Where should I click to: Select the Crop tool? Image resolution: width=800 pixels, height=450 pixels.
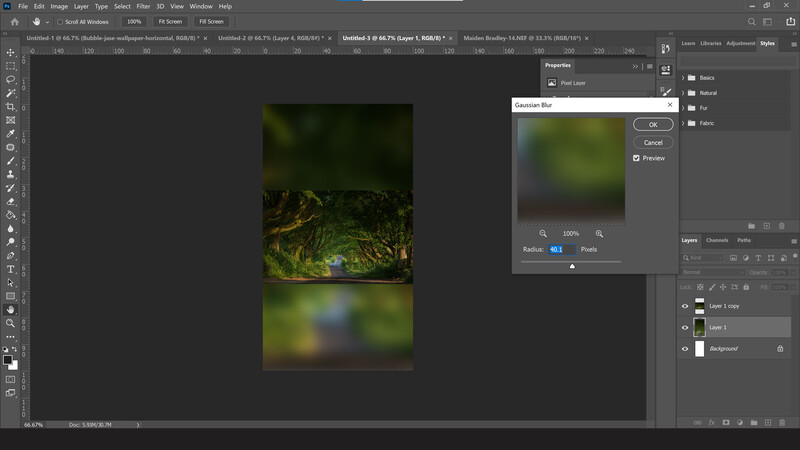[x=10, y=107]
